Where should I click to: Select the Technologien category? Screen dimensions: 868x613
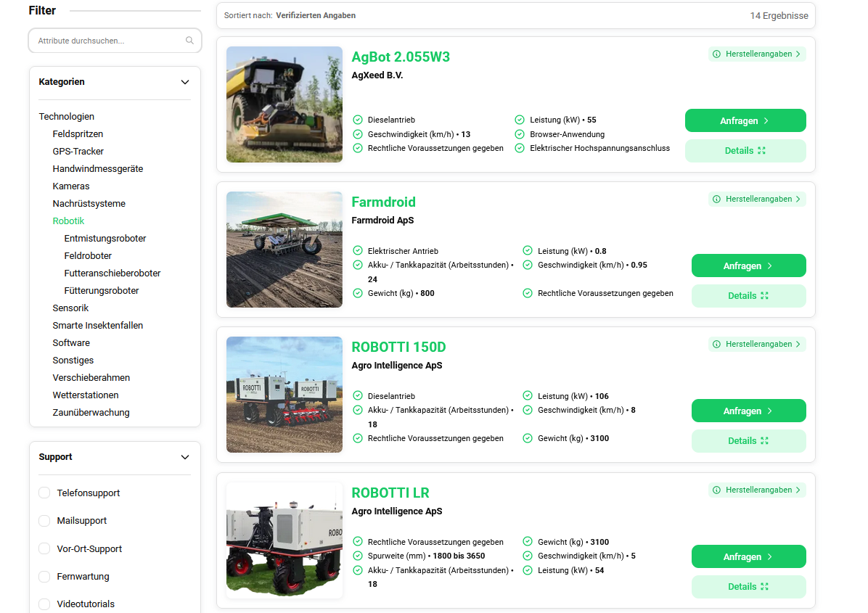(x=67, y=116)
